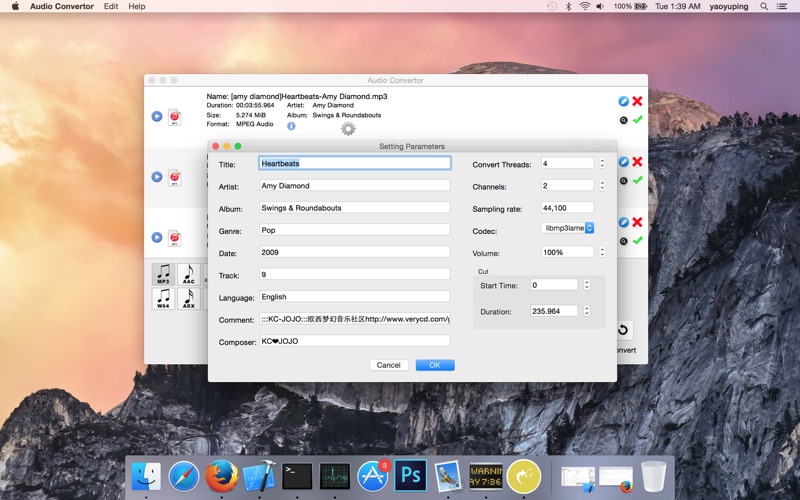Open the Help menu
Image resolution: width=800 pixels, height=500 pixels.
(137, 6)
